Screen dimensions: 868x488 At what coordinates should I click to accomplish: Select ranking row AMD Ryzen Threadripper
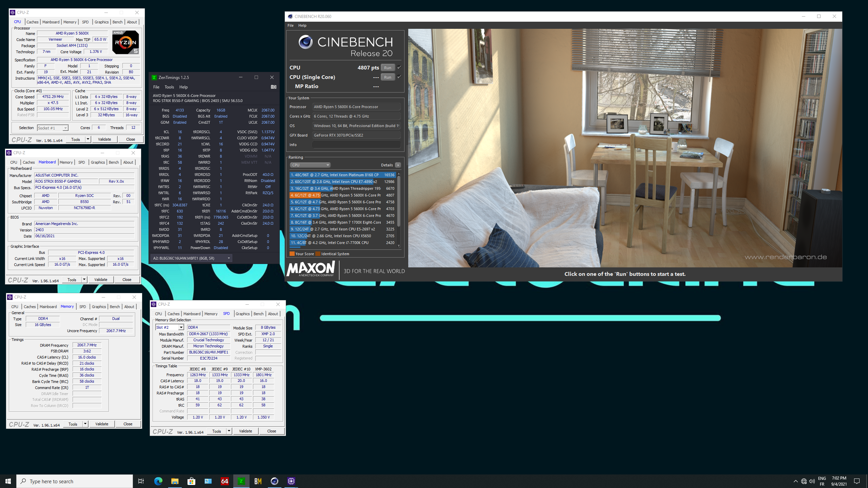pos(342,188)
